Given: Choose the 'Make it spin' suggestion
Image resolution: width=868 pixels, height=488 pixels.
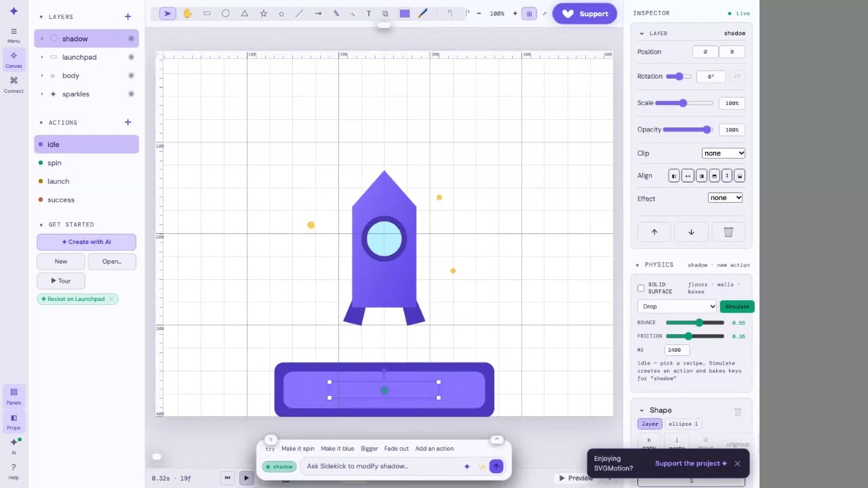Looking at the screenshot, I should [x=298, y=449].
